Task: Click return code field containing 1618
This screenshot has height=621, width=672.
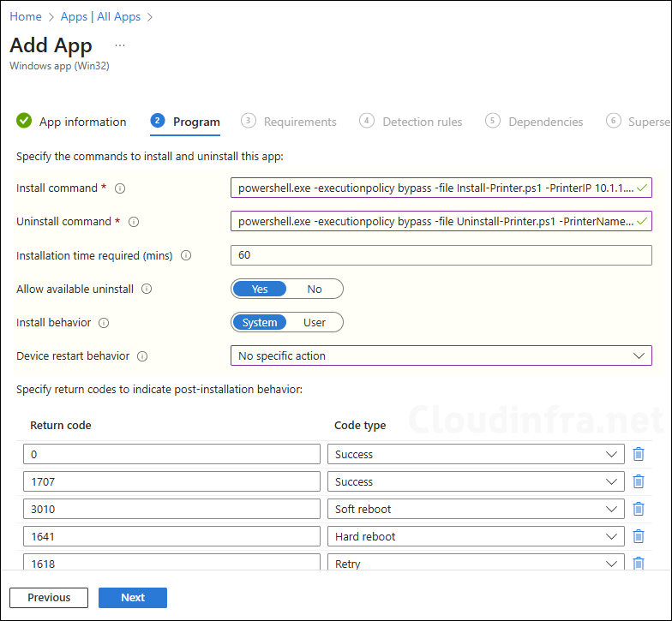Action: point(171,562)
